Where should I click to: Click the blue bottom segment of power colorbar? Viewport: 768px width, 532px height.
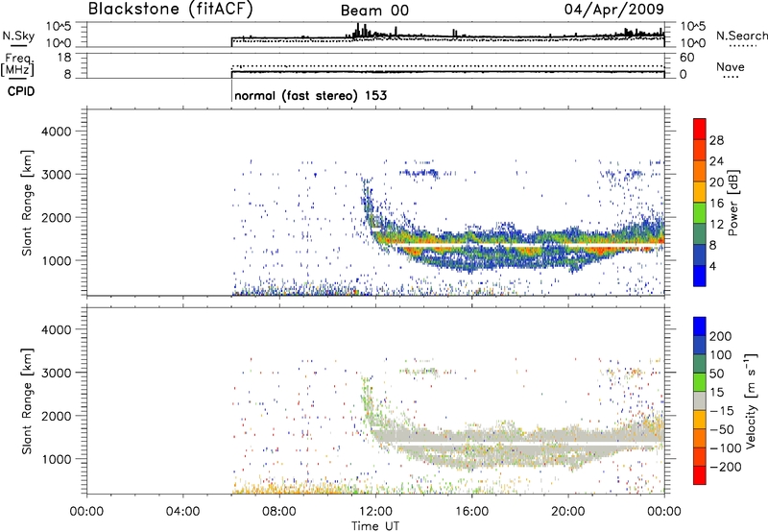coord(700,276)
